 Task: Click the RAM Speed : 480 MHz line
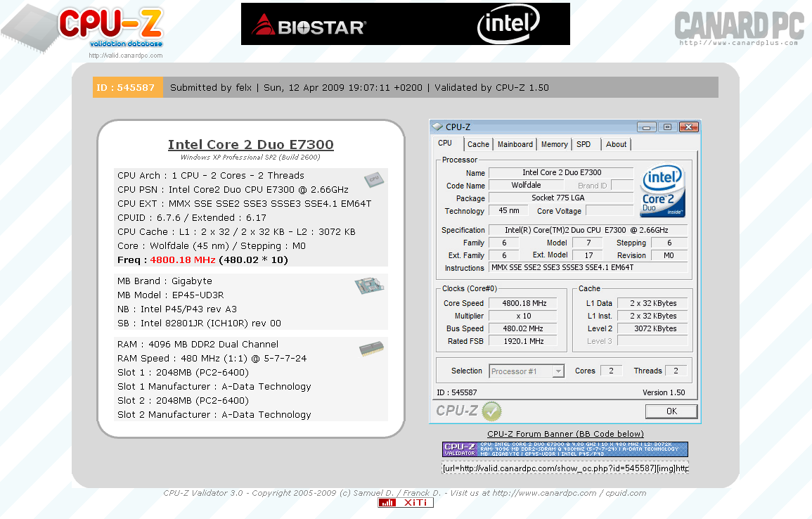(x=212, y=359)
